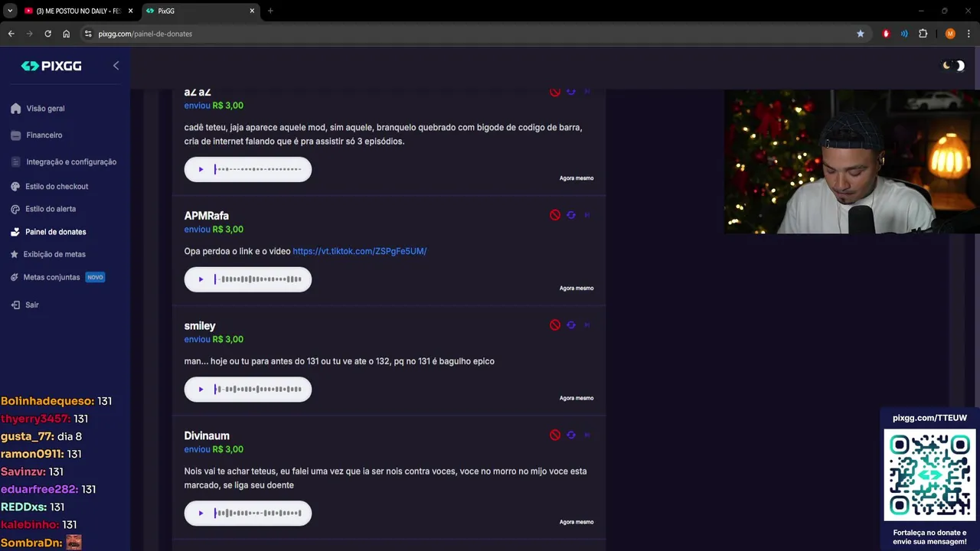Open Exibição de metas page
The width and height of the screenshot is (980, 551).
pyautogui.click(x=54, y=254)
